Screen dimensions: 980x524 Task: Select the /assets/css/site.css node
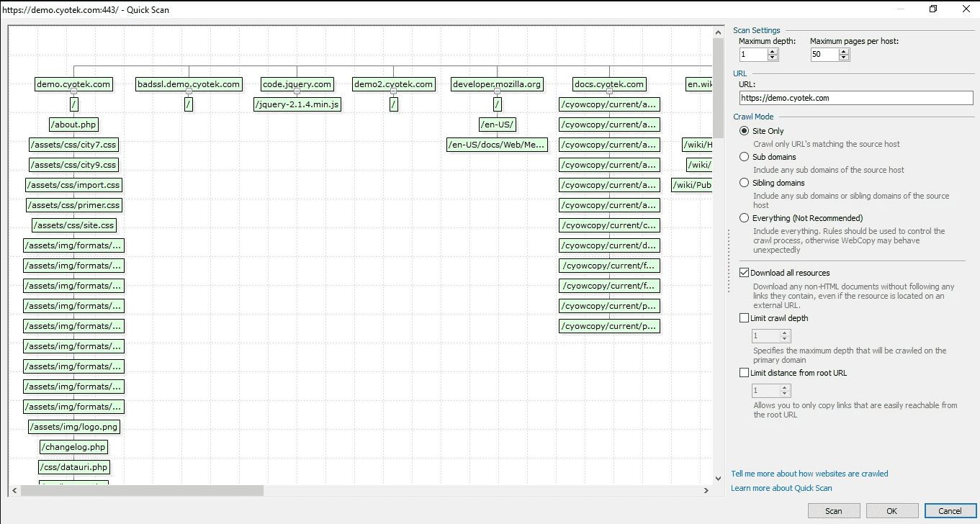[73, 225]
